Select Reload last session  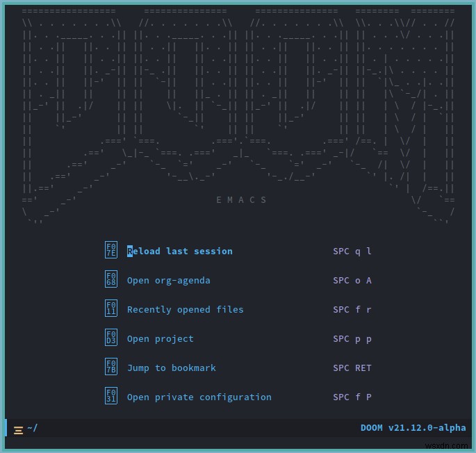coord(180,251)
